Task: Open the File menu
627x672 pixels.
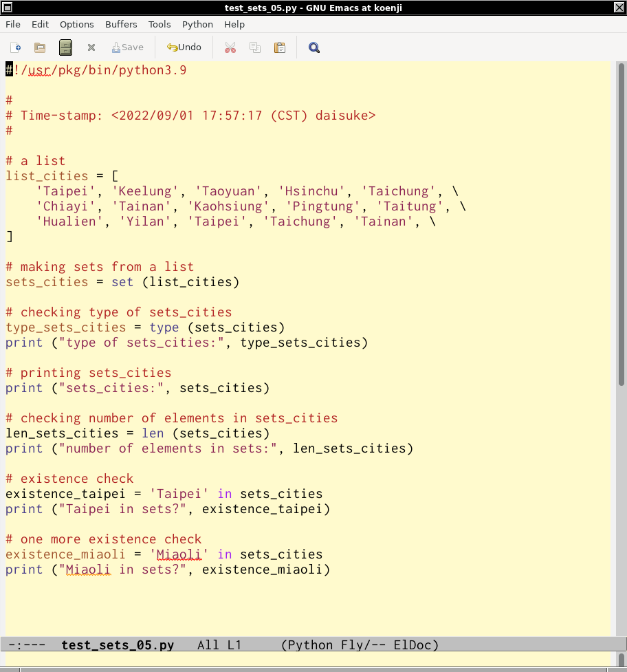Action: point(13,24)
